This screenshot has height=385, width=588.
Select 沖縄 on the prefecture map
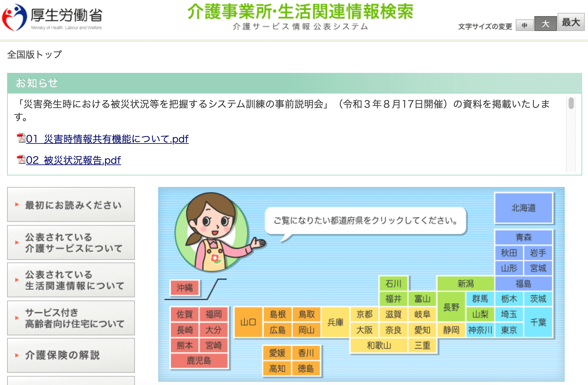point(184,288)
